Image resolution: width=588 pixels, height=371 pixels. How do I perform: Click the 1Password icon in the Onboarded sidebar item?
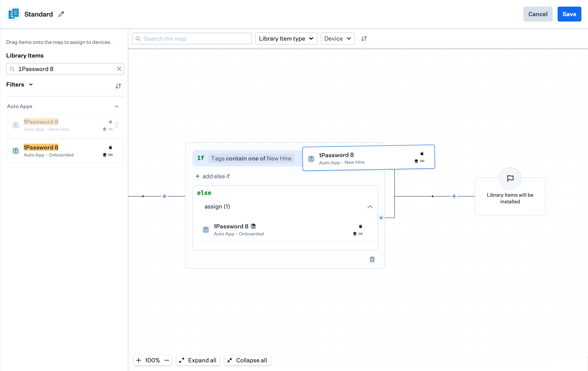coord(16,151)
